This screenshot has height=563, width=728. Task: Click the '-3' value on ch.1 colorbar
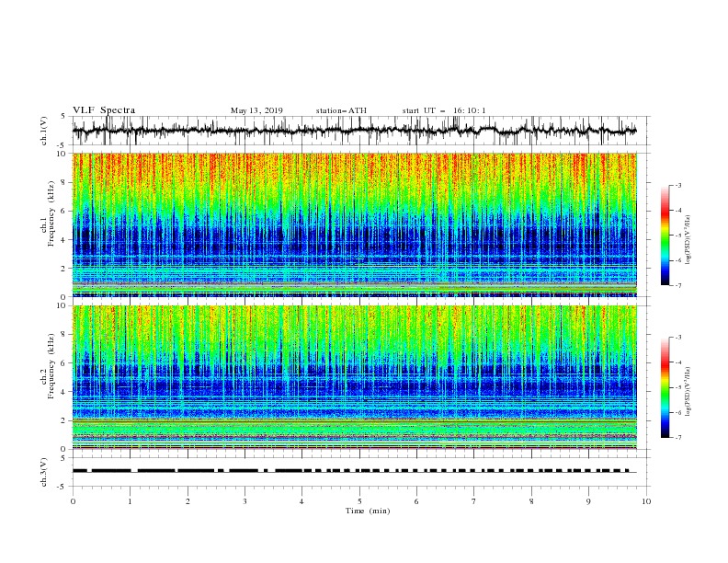pyautogui.click(x=678, y=185)
